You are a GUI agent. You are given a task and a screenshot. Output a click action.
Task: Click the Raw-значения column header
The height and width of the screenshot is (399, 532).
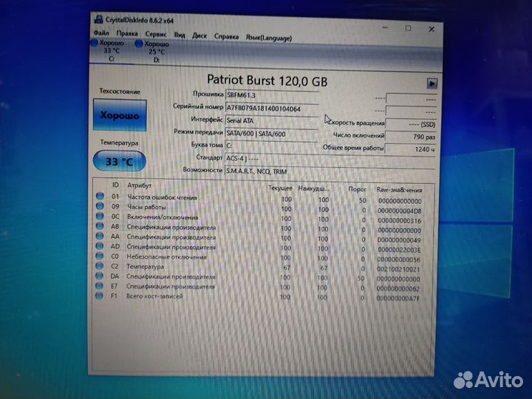point(399,190)
